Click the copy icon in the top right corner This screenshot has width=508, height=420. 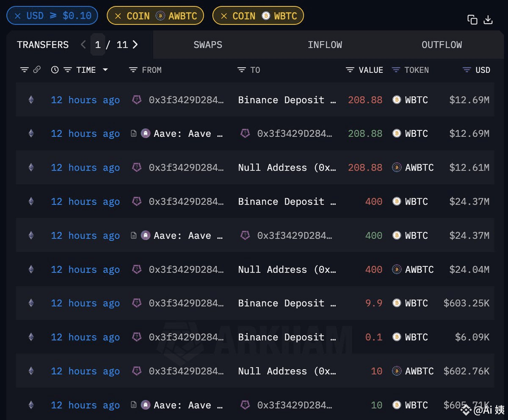pos(472,19)
